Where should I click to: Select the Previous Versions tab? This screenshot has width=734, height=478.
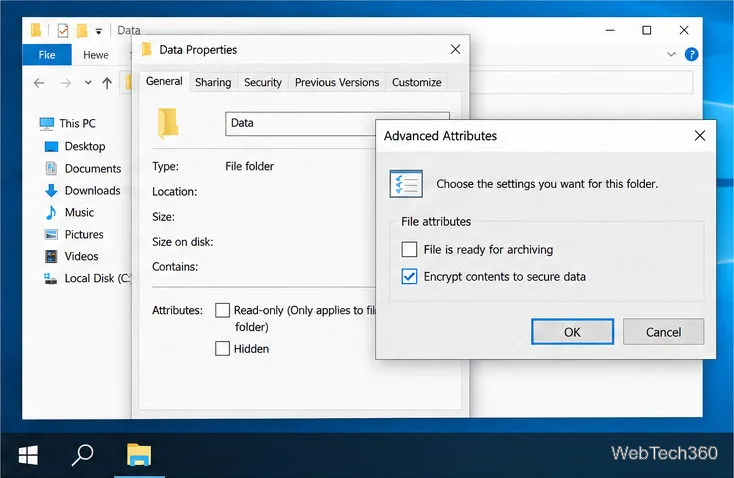pyautogui.click(x=337, y=82)
